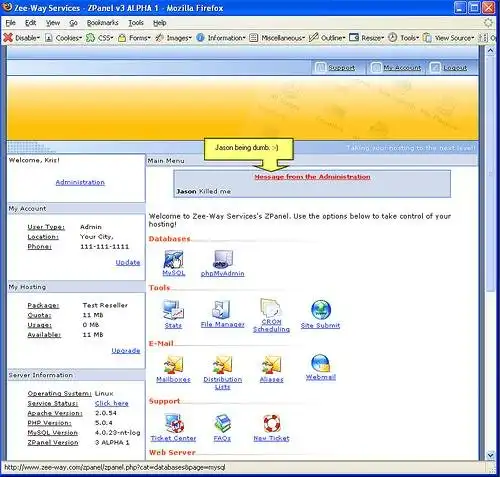Viewport: 500px width, 477px height.
Task: Open the Cookies dropdown in developer toolbar
Action: [x=63, y=38]
